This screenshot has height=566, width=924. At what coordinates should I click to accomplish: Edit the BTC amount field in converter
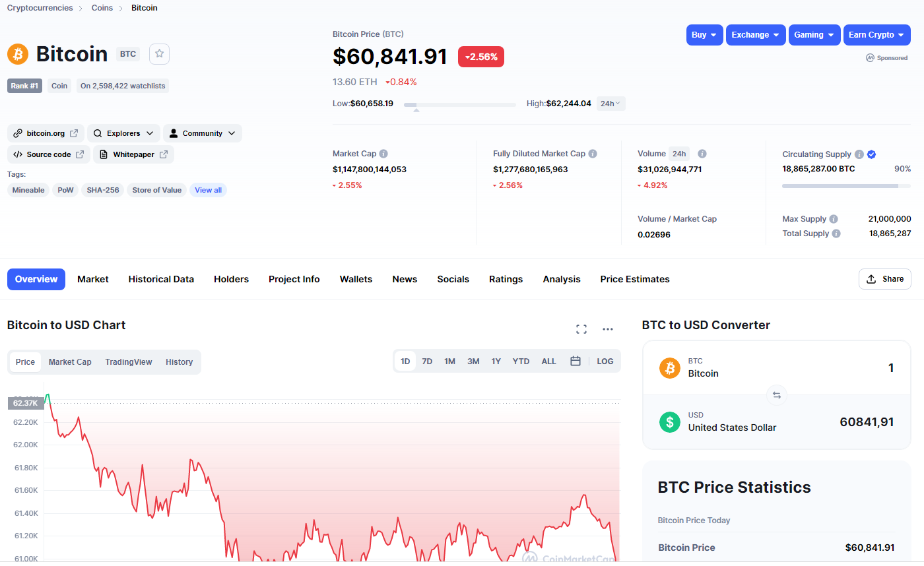(x=891, y=367)
